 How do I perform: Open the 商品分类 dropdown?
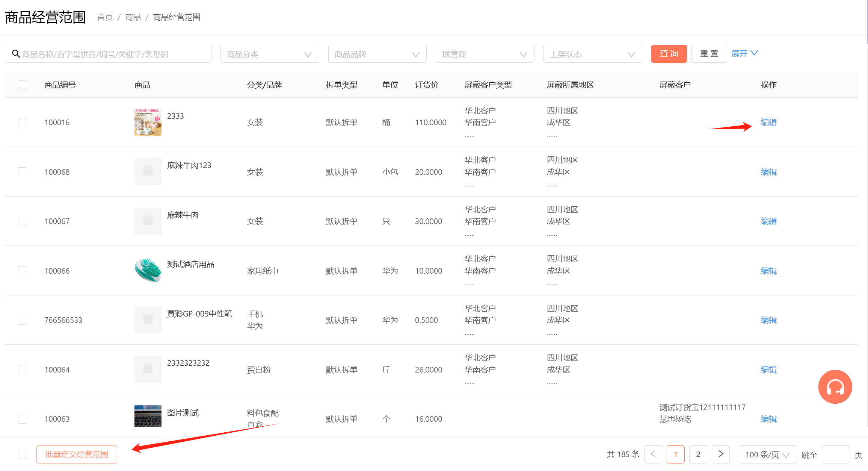[x=270, y=54]
